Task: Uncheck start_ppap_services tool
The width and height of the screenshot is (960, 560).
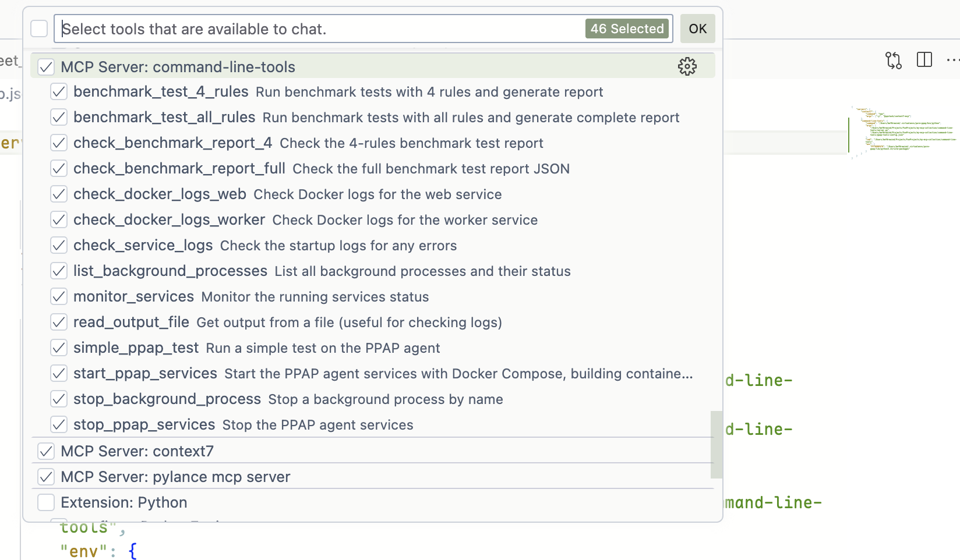Action: [x=59, y=374]
